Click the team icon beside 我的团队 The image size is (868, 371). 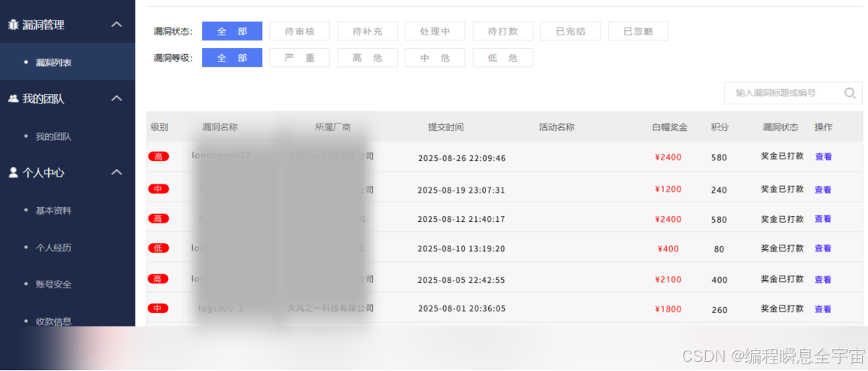(14, 99)
